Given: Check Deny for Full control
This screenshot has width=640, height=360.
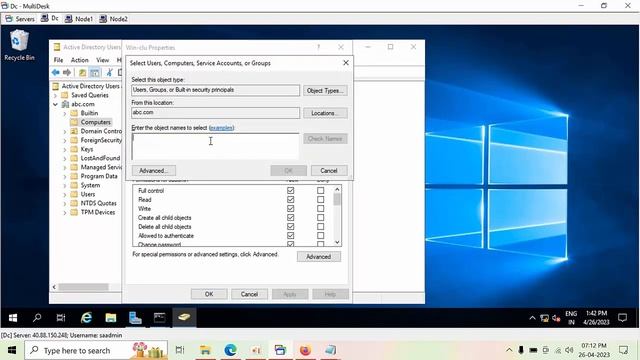Looking at the screenshot, I should [320, 191].
